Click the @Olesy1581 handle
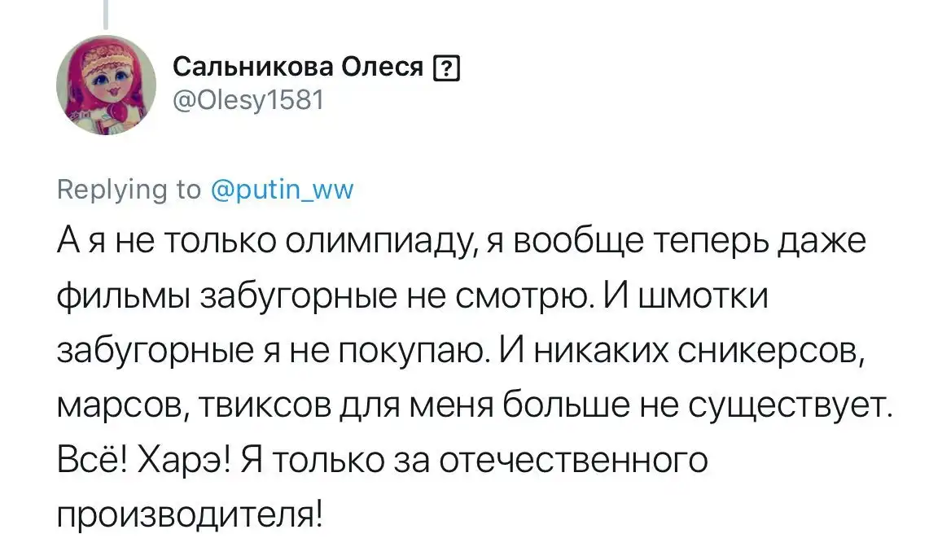This screenshot has width=929, height=560. (249, 100)
